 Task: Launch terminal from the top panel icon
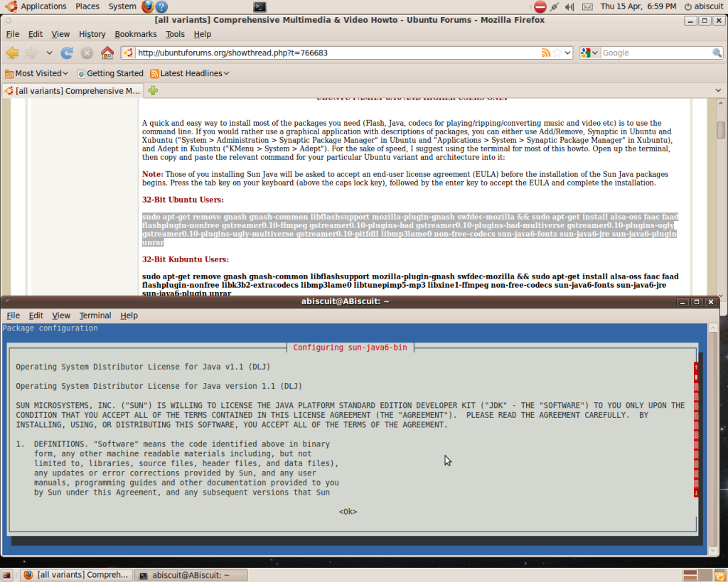pyautogui.click(x=259, y=6)
